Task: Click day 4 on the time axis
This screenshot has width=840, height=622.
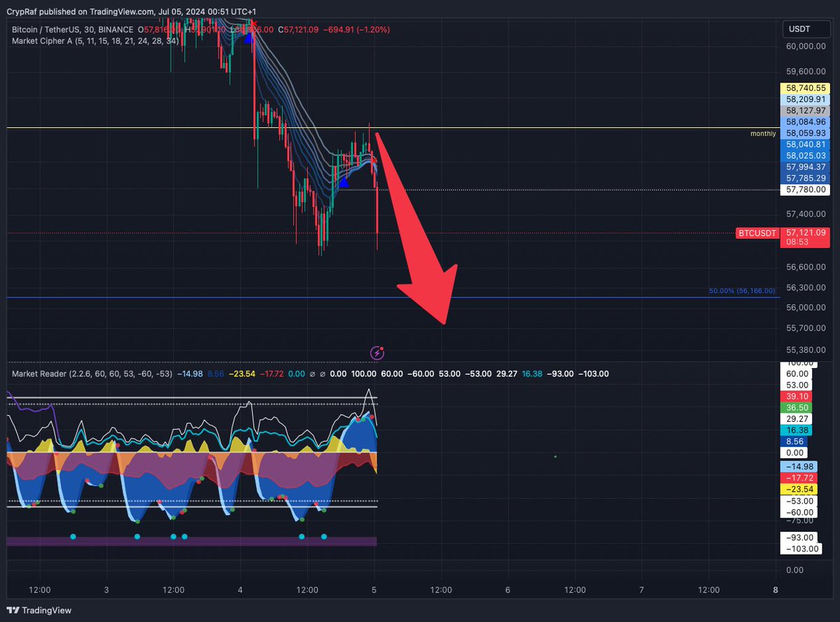Action: coord(240,590)
